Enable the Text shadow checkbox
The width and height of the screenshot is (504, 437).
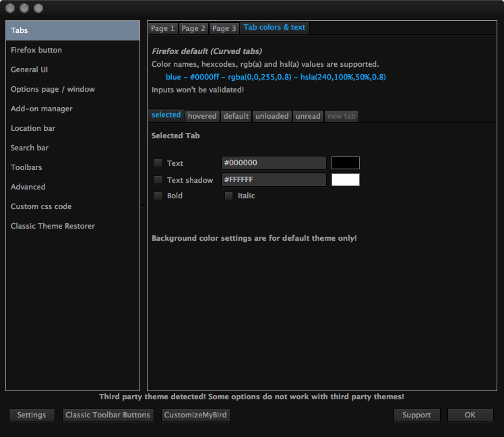158,179
